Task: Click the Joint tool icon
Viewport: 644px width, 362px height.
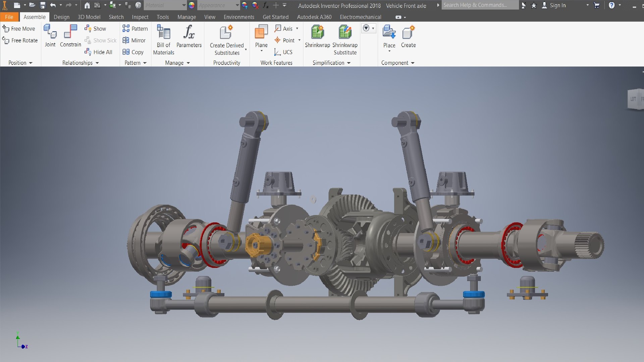Action: [50, 31]
